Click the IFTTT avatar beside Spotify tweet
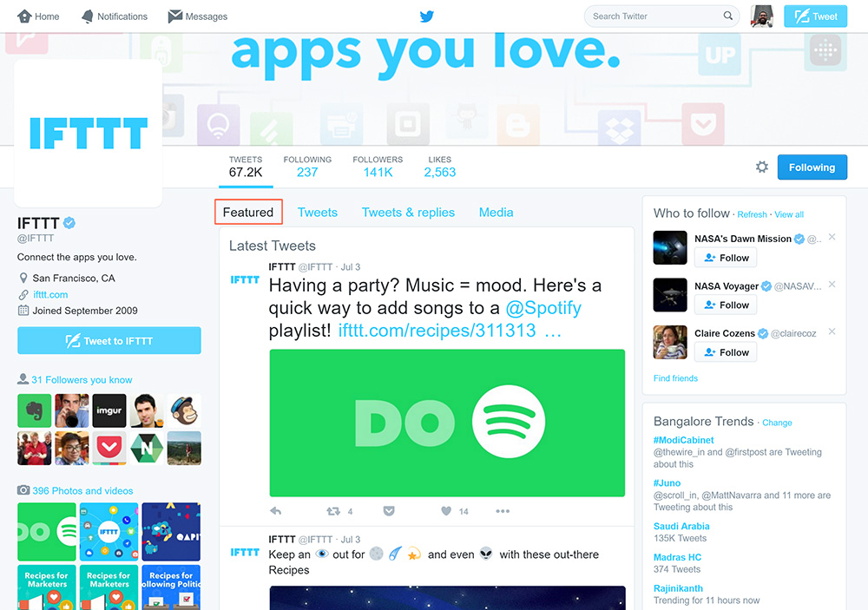 click(245, 280)
